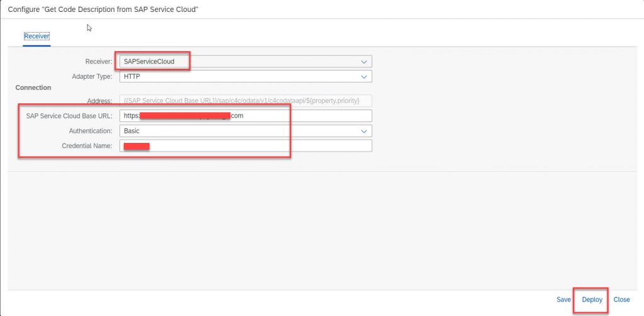
Task: Click the 'SAP Service Cloud Base URL:' label
Action: click(69, 116)
